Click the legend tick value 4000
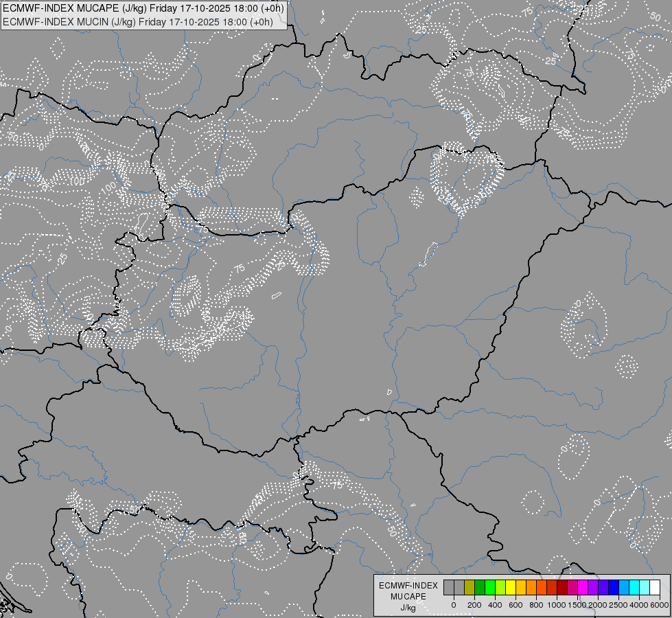Screen dimensions: 672x618 pyautogui.click(x=639, y=605)
